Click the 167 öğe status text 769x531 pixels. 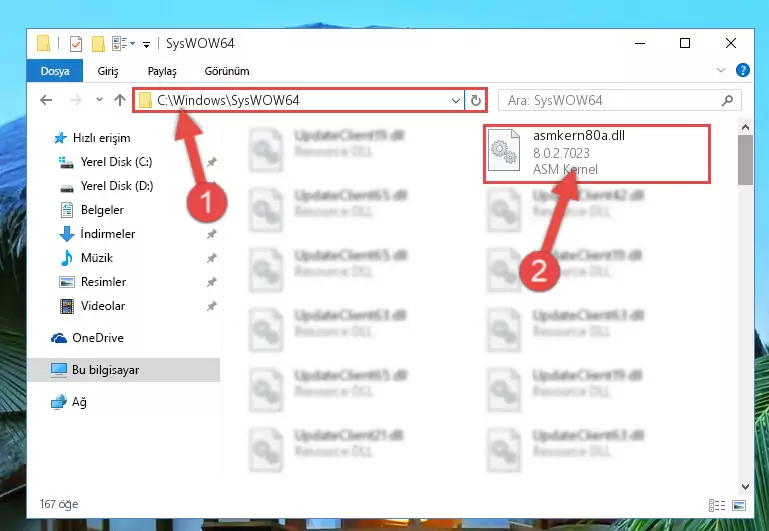click(x=59, y=504)
